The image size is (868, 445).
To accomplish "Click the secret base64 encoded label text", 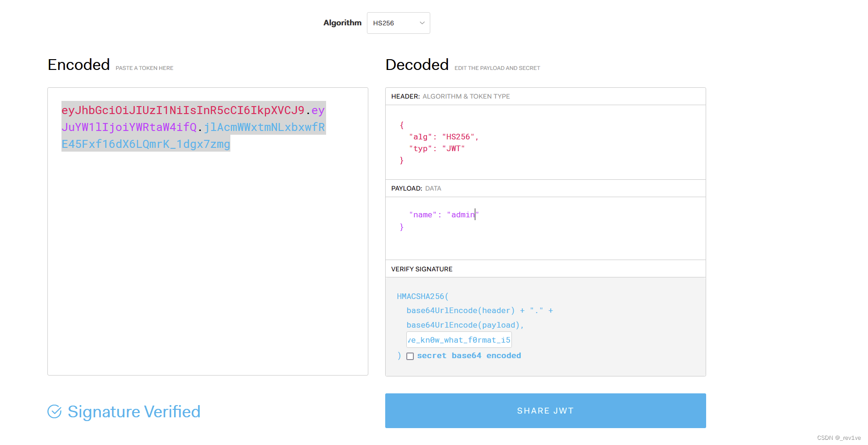I will [469, 356].
